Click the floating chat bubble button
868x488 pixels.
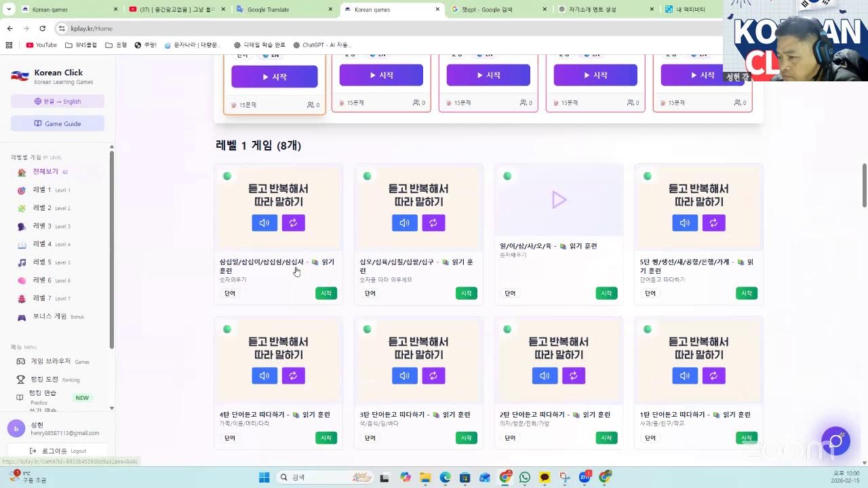[x=835, y=442]
